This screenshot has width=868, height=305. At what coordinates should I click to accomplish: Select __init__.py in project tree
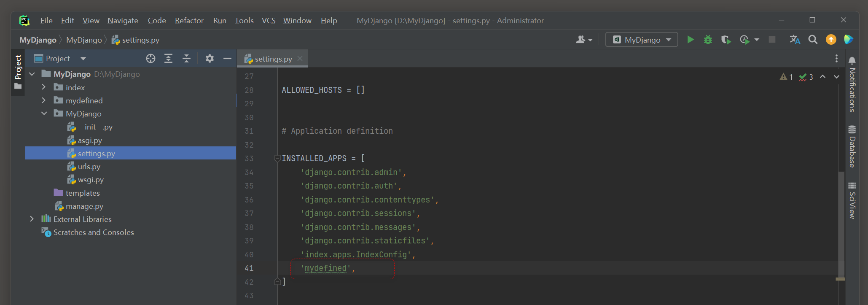point(90,127)
